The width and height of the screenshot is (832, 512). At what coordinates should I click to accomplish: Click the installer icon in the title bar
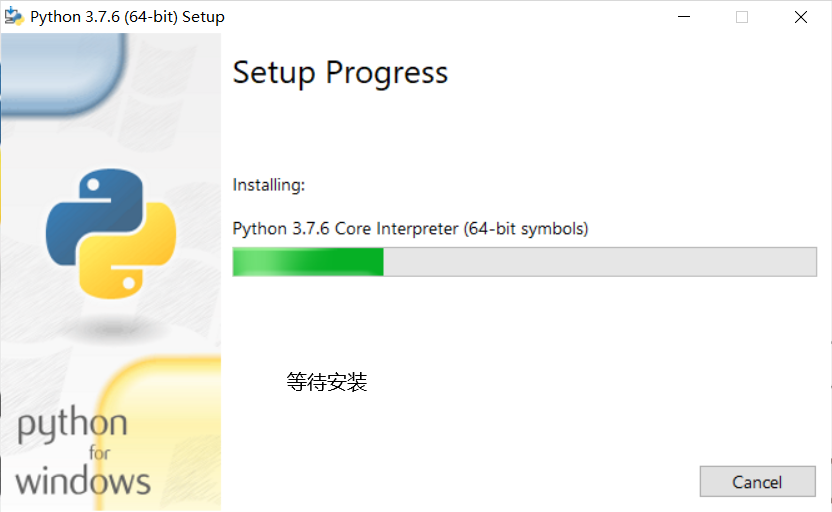14,17
